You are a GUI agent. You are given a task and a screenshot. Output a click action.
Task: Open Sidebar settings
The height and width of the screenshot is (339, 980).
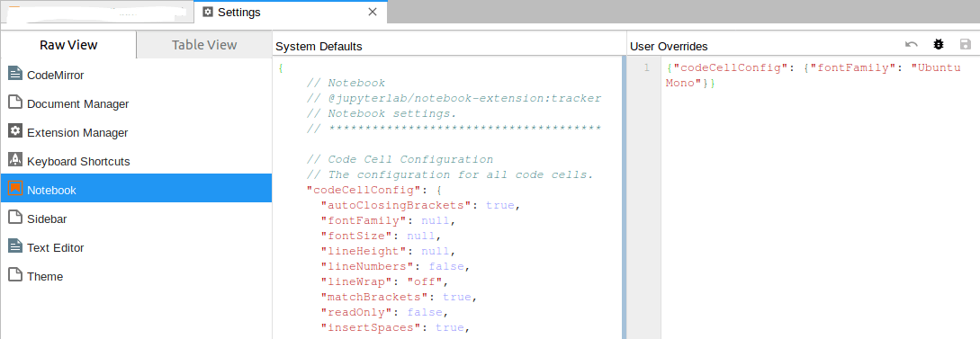136,219
